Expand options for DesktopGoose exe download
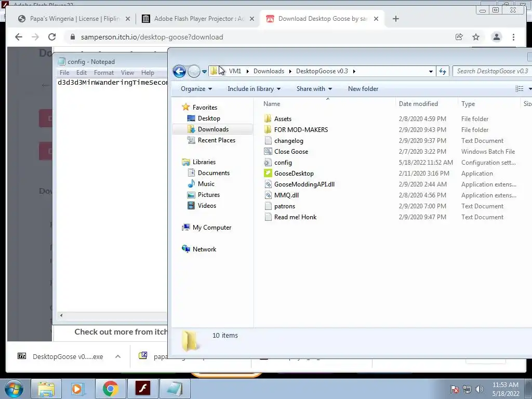 [x=118, y=356]
